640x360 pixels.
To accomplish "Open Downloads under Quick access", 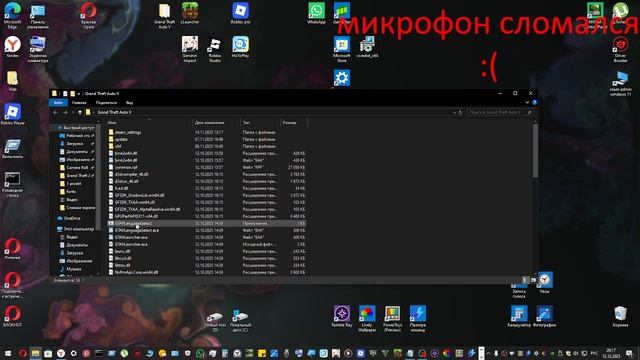I will pos(75,144).
